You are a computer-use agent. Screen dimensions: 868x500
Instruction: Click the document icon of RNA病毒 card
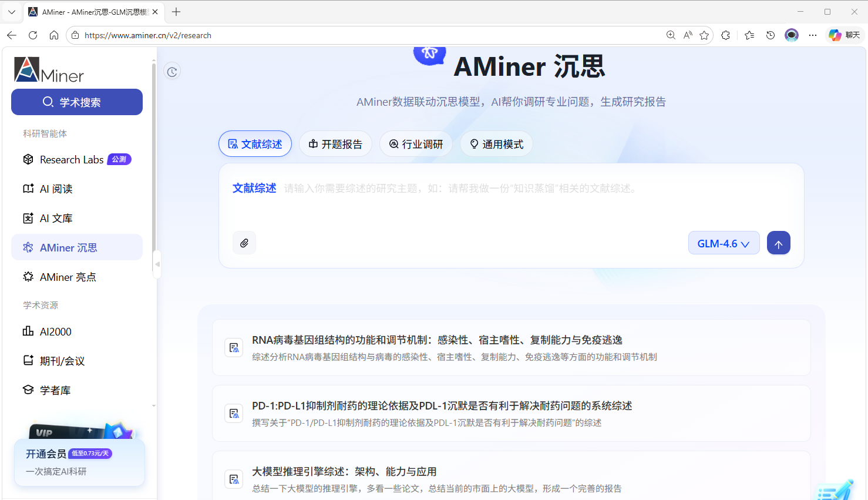234,348
